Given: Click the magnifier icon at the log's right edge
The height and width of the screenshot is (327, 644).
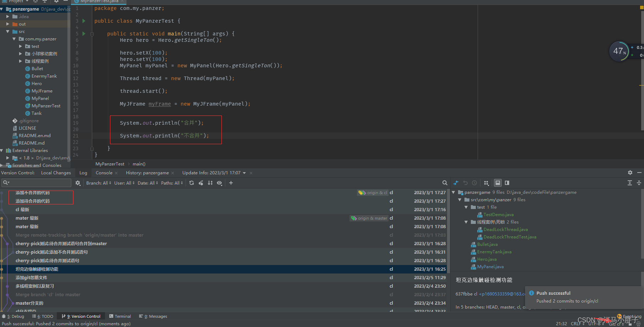Looking at the screenshot, I should pos(445,183).
